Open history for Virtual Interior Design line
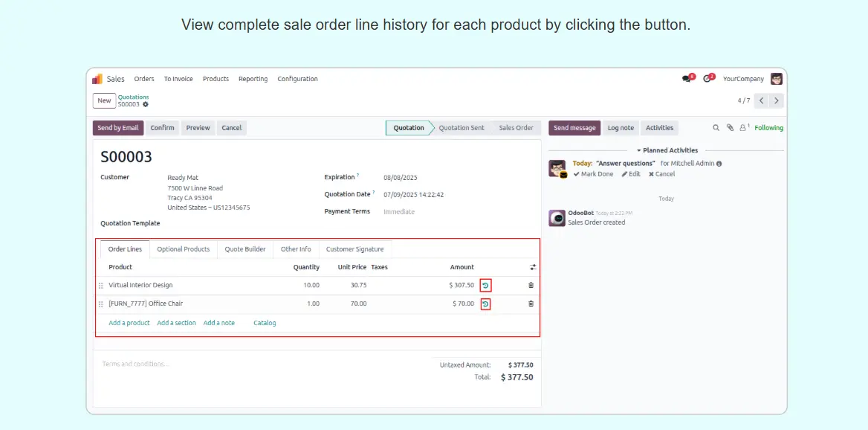Image resolution: width=868 pixels, height=430 pixels. pos(485,285)
